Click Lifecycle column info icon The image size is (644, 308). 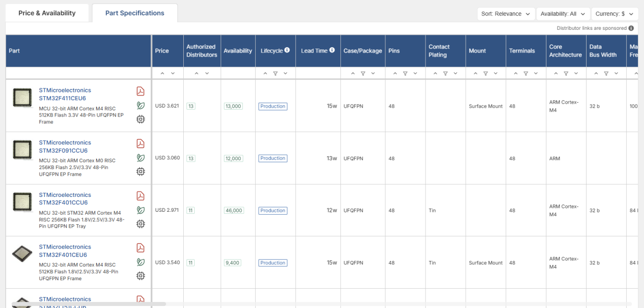click(287, 51)
